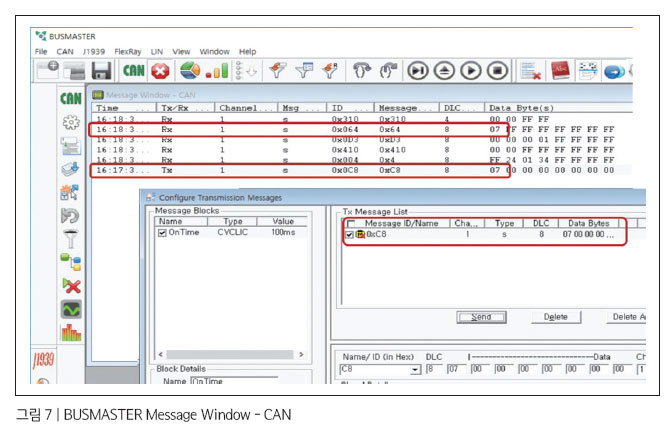The width and height of the screenshot is (668, 443).
Task: Select the Tx row with ID 0x0C8
Action: point(361,170)
